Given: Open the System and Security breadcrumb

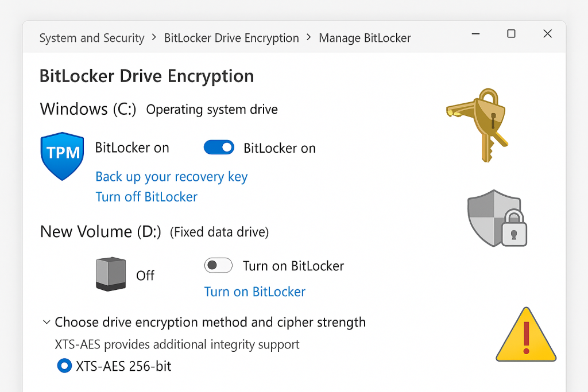Looking at the screenshot, I should [91, 38].
